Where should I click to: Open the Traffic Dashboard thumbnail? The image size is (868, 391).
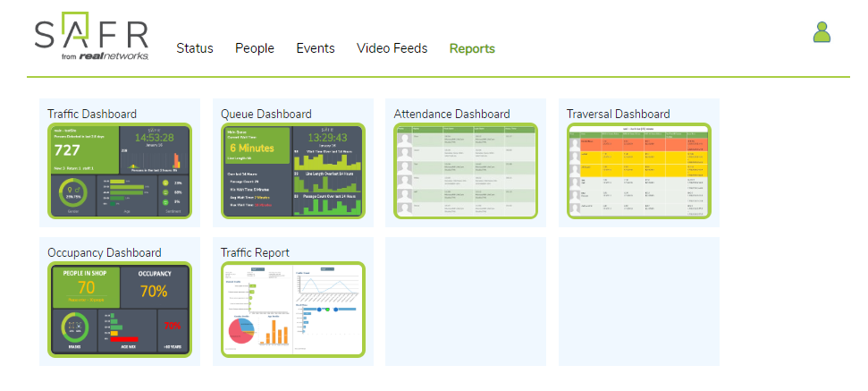coord(120,171)
